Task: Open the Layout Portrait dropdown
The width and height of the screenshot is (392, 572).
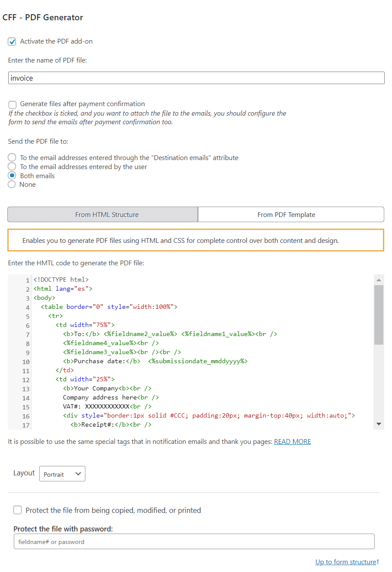Action: click(x=62, y=474)
